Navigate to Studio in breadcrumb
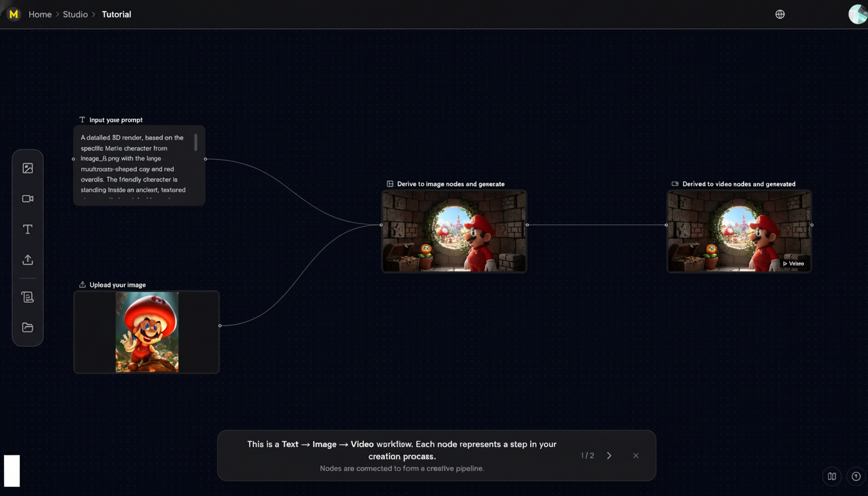This screenshot has width=868, height=496. 75,14
